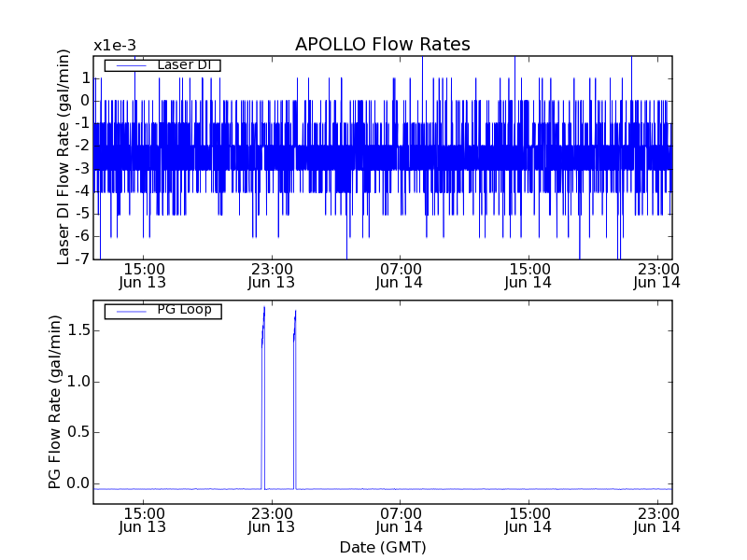Click '15:00 Jun 14' under the Laser DI plot

529,275
